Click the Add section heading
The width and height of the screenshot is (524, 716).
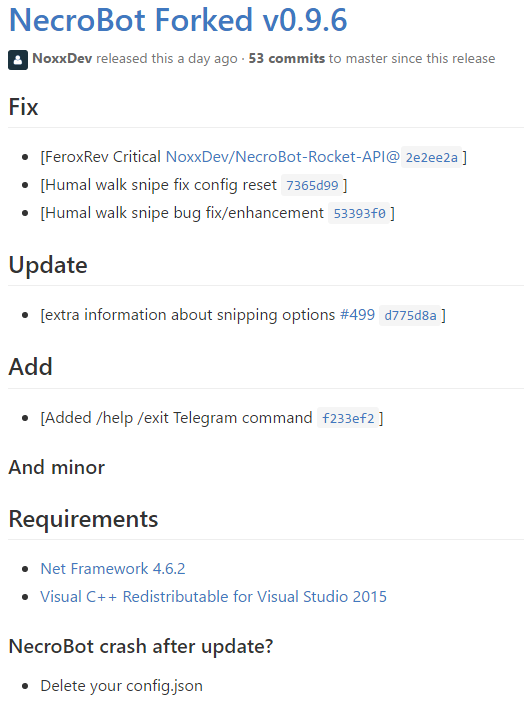click(x=31, y=367)
